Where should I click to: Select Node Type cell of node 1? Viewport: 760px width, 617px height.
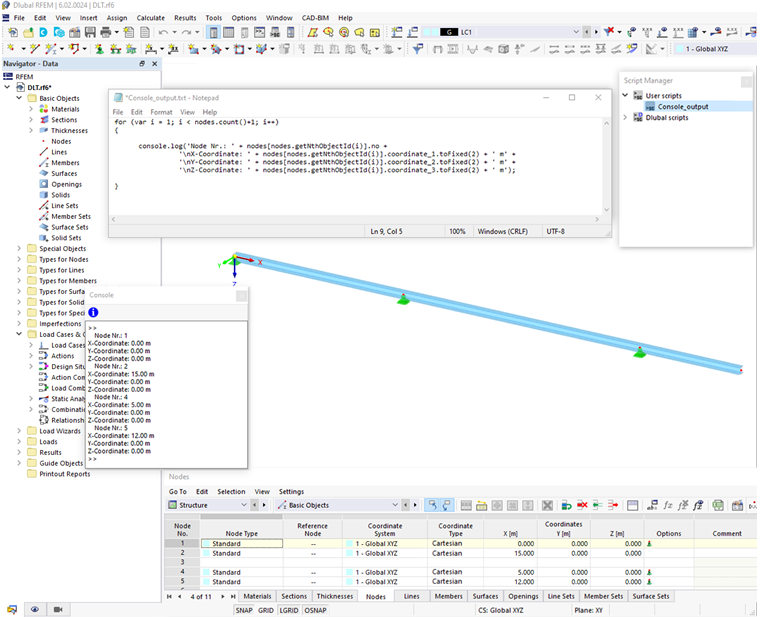(x=242, y=543)
